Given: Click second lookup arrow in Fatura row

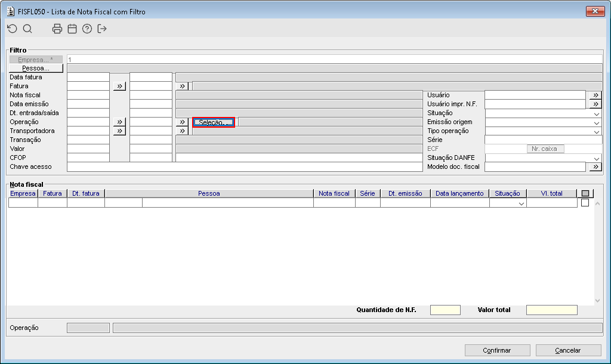Looking at the screenshot, I should click(x=183, y=86).
